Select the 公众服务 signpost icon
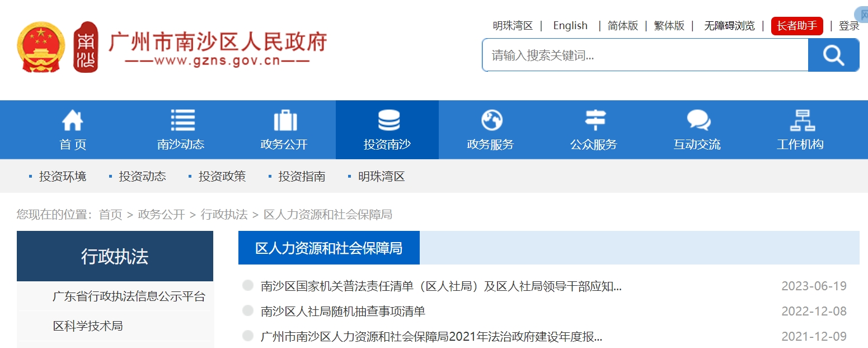The height and width of the screenshot is (348, 868). [593, 119]
